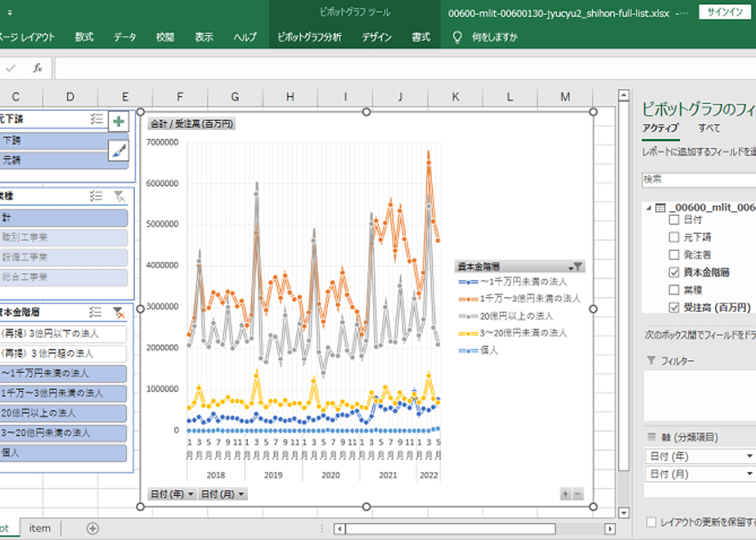Click the 軸 (分類項目) area icon
The height and width of the screenshot is (540, 756).
(651, 437)
